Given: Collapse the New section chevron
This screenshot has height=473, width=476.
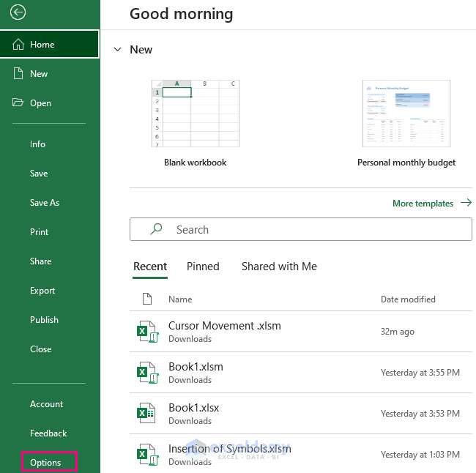Looking at the screenshot, I should coord(117,50).
